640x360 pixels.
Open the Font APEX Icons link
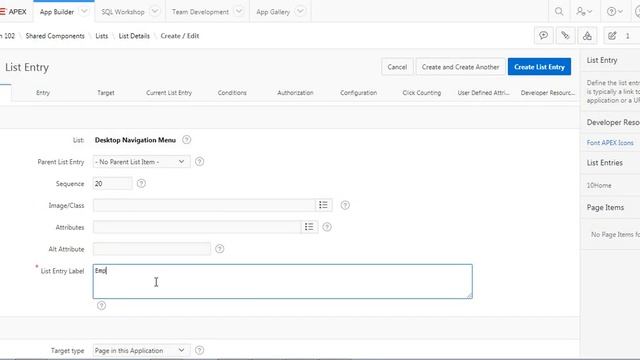tap(610, 142)
